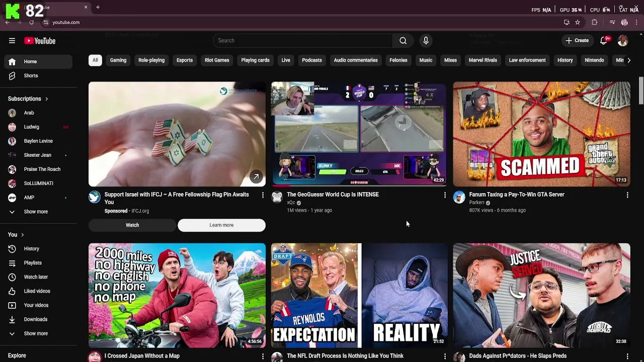The width and height of the screenshot is (644, 362).
Task: Select the Esports filter chip
Action: [185, 60]
